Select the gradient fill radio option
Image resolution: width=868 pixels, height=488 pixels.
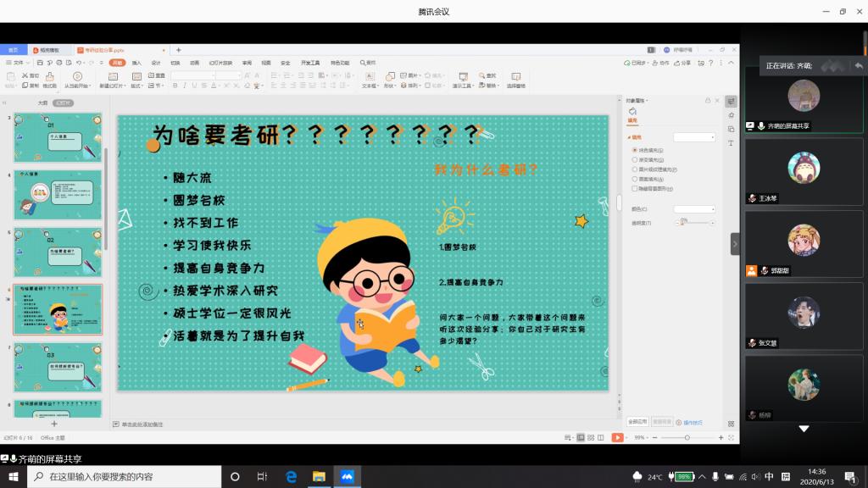(635, 159)
